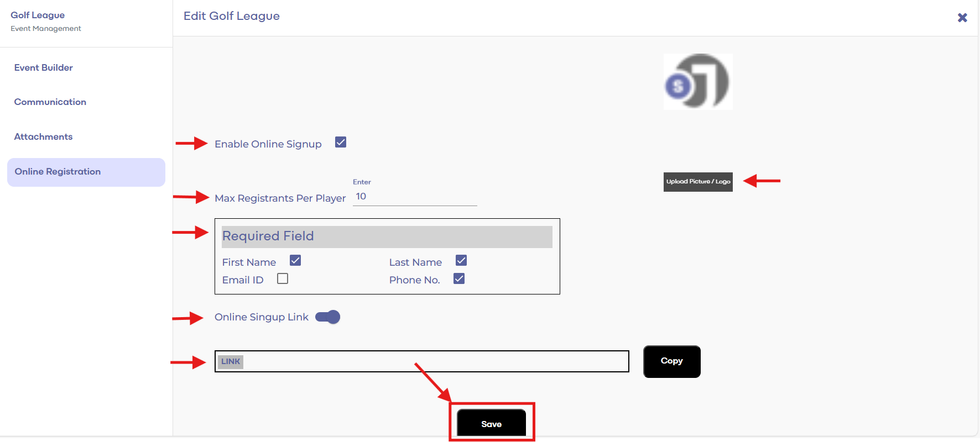Screen dimensions: 980x442
Task: Uncheck the Phone No. required checkbox
Action: pyautogui.click(x=459, y=279)
